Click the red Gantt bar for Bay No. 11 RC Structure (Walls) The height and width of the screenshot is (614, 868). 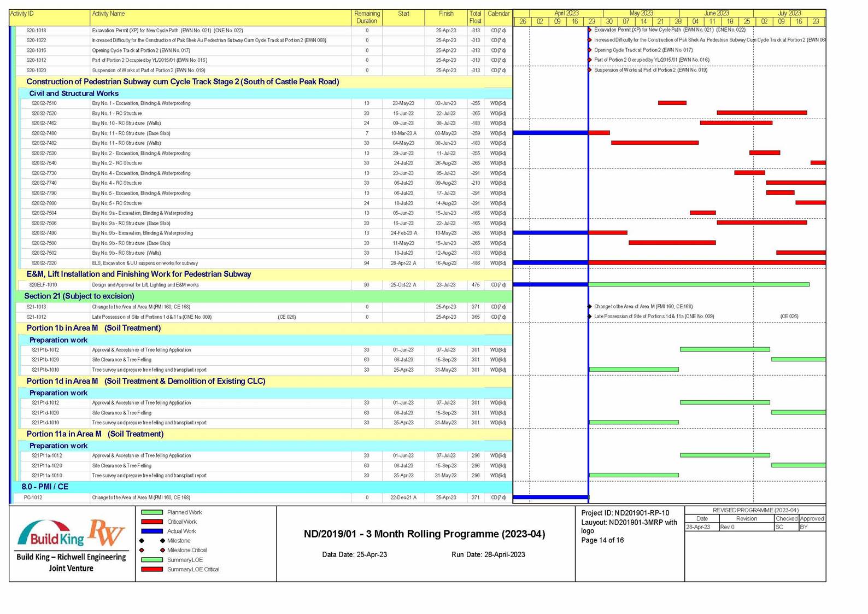click(x=655, y=143)
